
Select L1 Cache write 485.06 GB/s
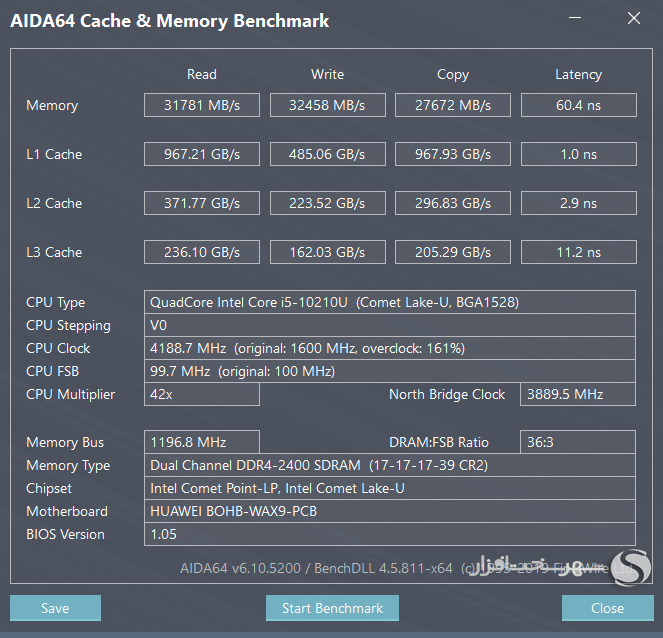(x=328, y=154)
